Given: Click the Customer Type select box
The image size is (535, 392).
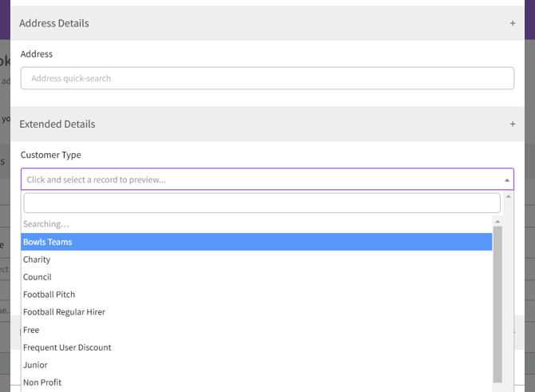Looking at the screenshot, I should (256, 180).
